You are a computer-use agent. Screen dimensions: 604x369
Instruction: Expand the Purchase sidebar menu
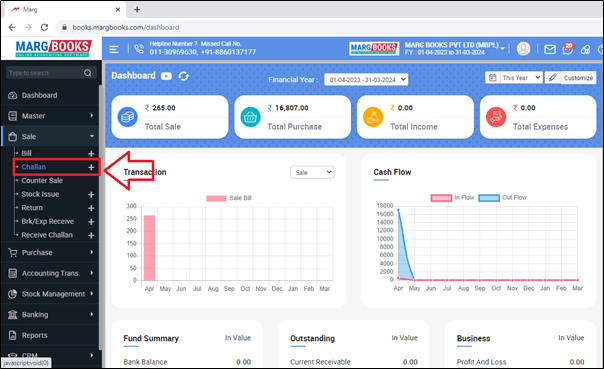(50, 253)
